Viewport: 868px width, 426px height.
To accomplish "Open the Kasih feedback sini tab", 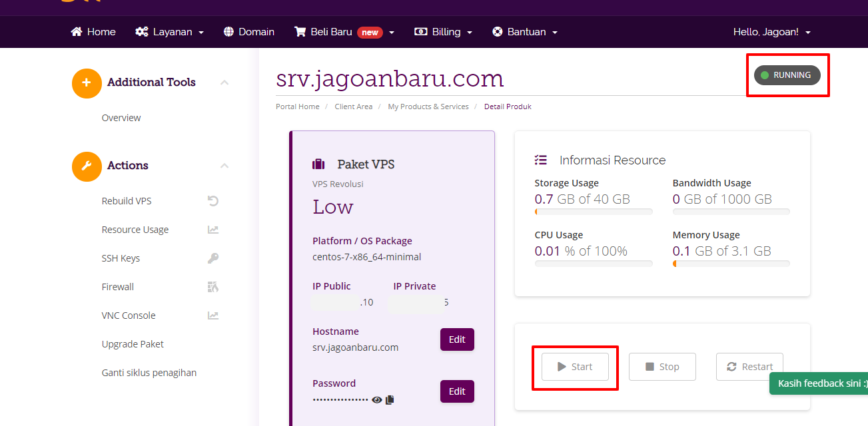I will coord(819,383).
